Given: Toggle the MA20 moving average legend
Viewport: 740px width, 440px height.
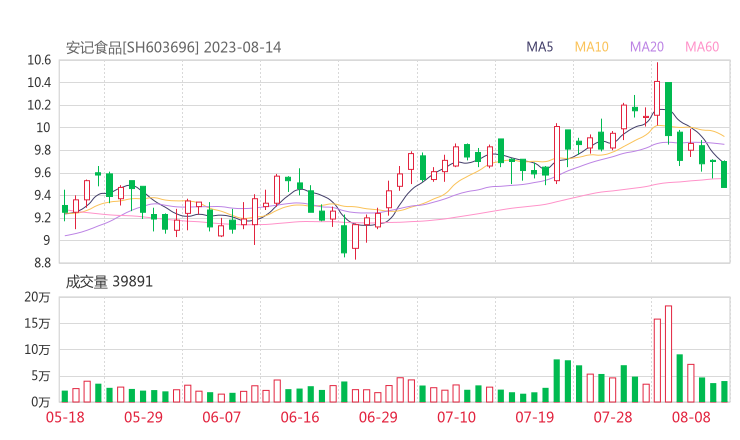Looking at the screenshot, I should click(647, 47).
